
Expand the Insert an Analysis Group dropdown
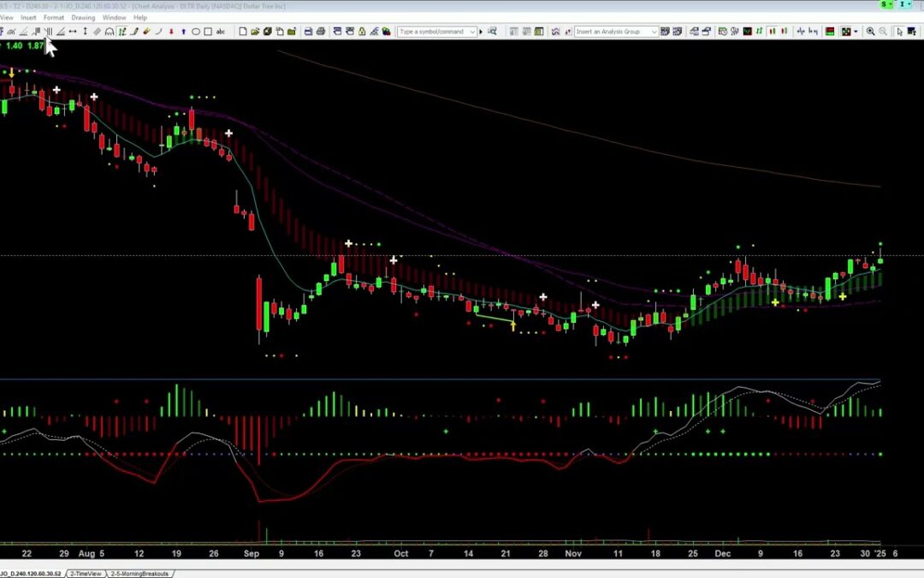(654, 32)
